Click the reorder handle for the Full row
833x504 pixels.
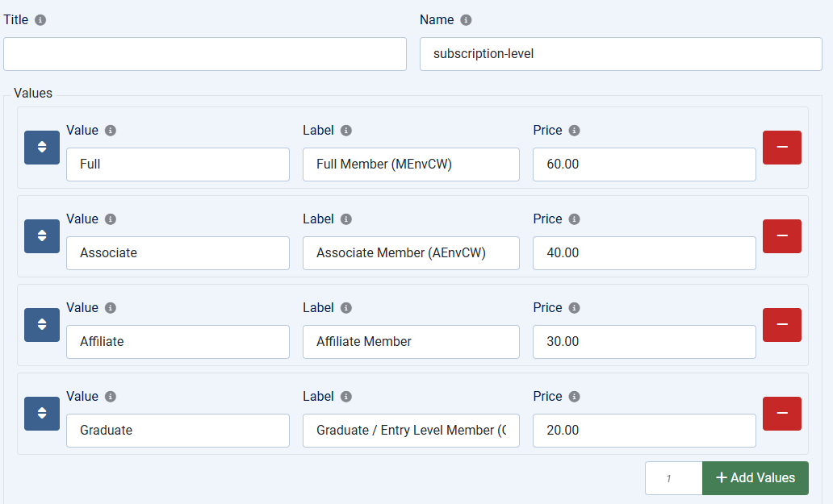(x=42, y=148)
